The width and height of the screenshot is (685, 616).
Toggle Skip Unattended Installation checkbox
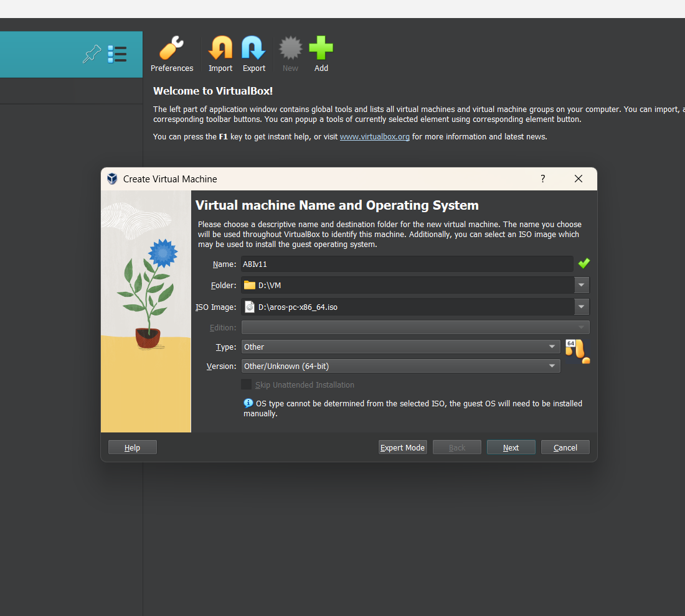pos(247,384)
